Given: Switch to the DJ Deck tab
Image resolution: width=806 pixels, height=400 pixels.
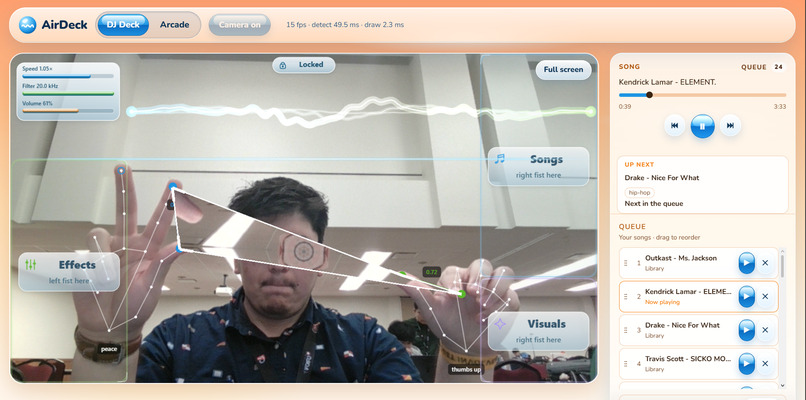Looking at the screenshot, I should [123, 25].
